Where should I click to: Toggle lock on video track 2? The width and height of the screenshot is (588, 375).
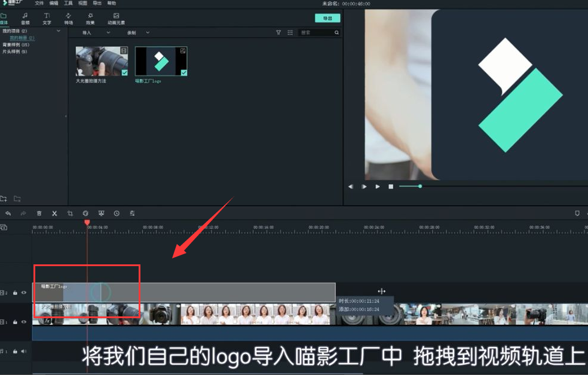(x=15, y=293)
